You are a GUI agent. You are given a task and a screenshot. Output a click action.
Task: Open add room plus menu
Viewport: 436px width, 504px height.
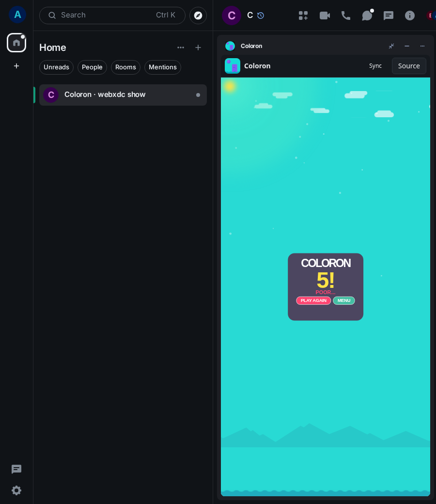tap(198, 47)
